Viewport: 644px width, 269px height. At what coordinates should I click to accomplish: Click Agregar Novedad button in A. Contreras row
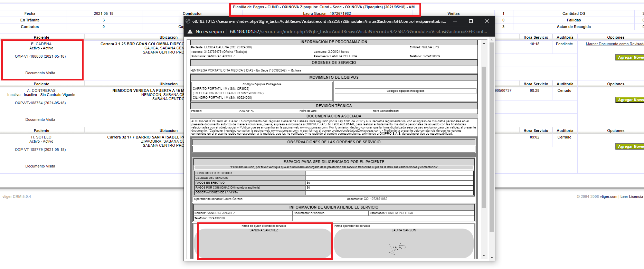(x=629, y=100)
